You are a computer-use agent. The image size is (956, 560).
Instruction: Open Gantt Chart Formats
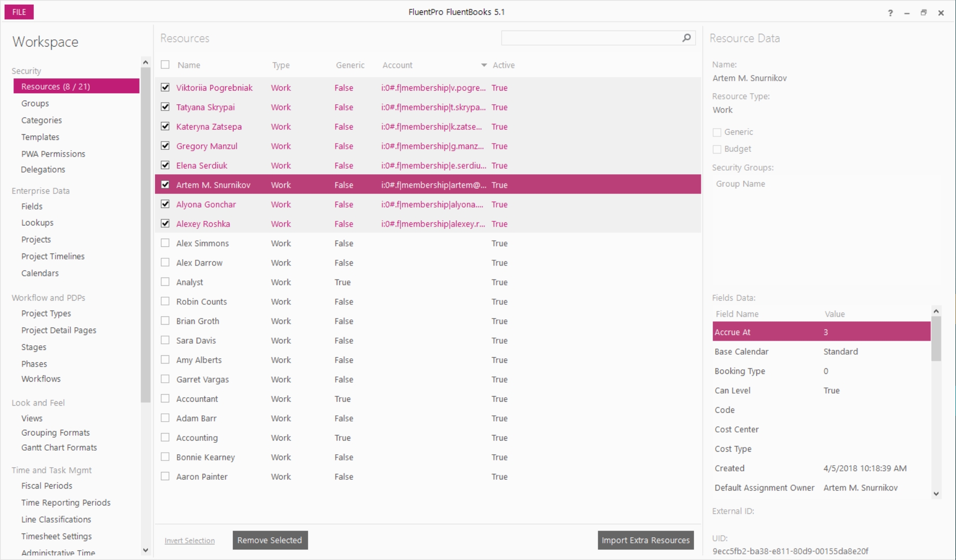(59, 447)
